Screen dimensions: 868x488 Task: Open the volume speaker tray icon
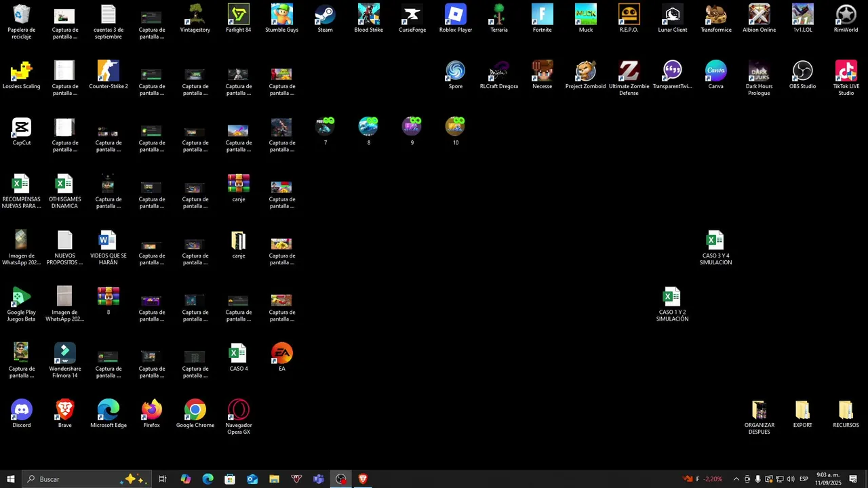(791, 479)
